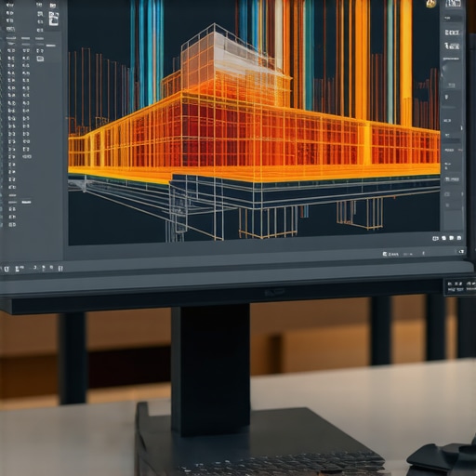Click the gold round badge above the viewport
The image size is (476, 476).
click(x=430, y=4)
